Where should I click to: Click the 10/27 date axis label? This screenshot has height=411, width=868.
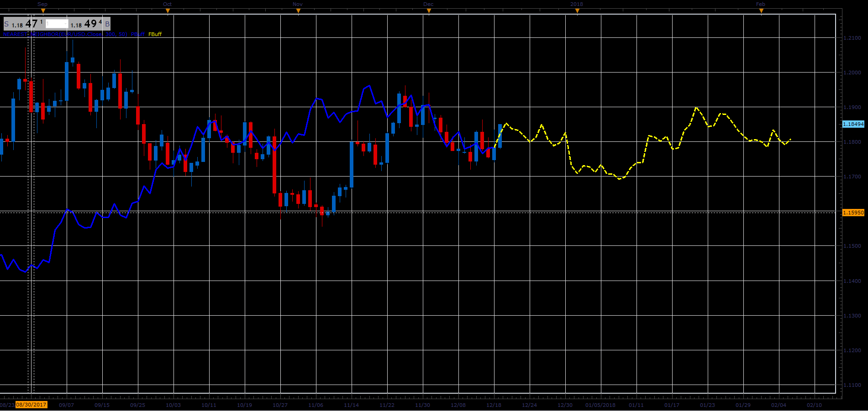point(280,405)
